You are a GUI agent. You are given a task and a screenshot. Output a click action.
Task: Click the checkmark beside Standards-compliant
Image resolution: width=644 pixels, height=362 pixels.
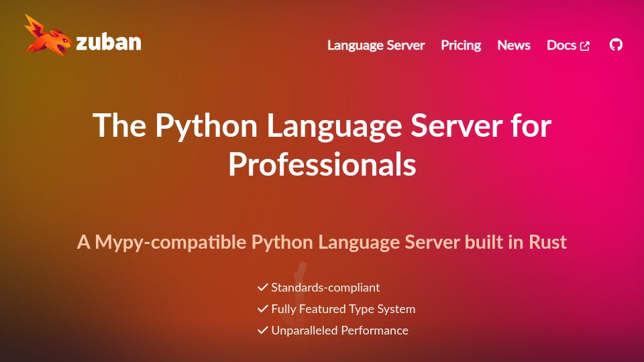(262, 288)
